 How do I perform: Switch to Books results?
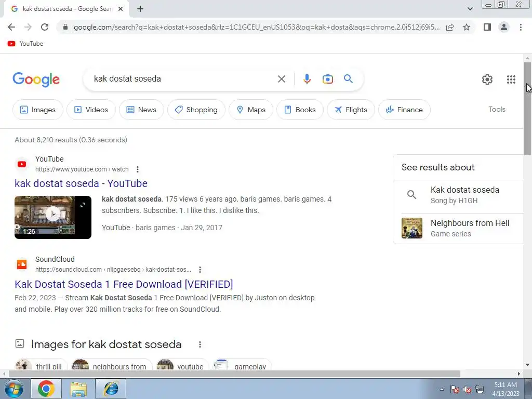(300, 110)
